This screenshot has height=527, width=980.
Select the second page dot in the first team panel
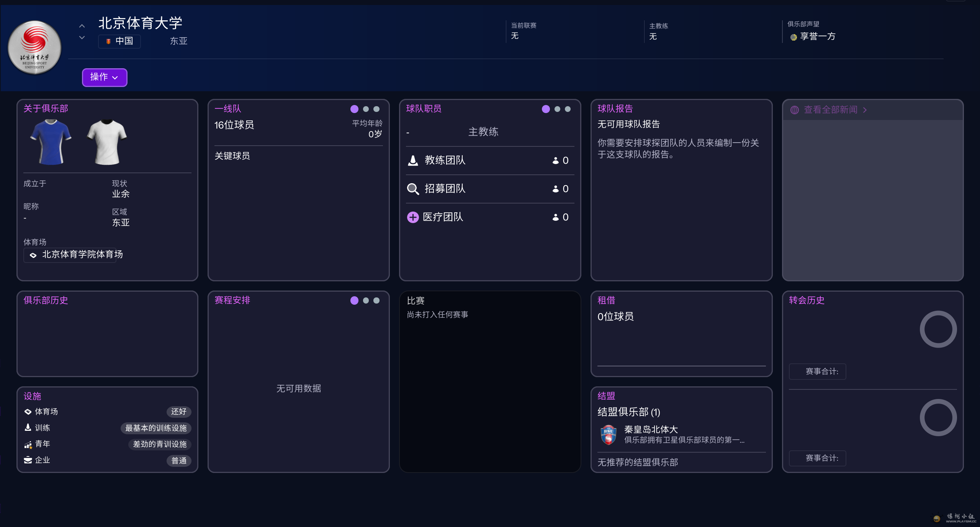366,109
